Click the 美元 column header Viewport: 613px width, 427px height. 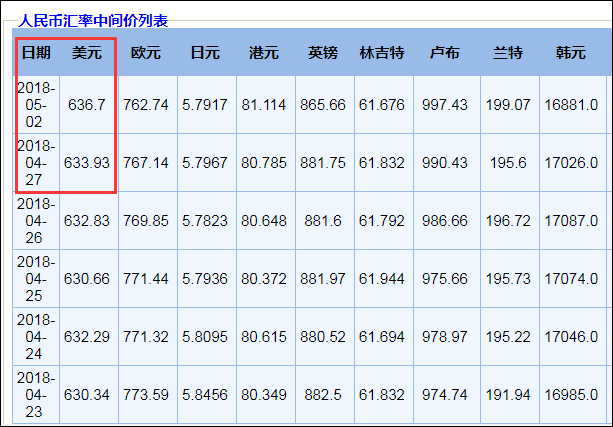87,52
